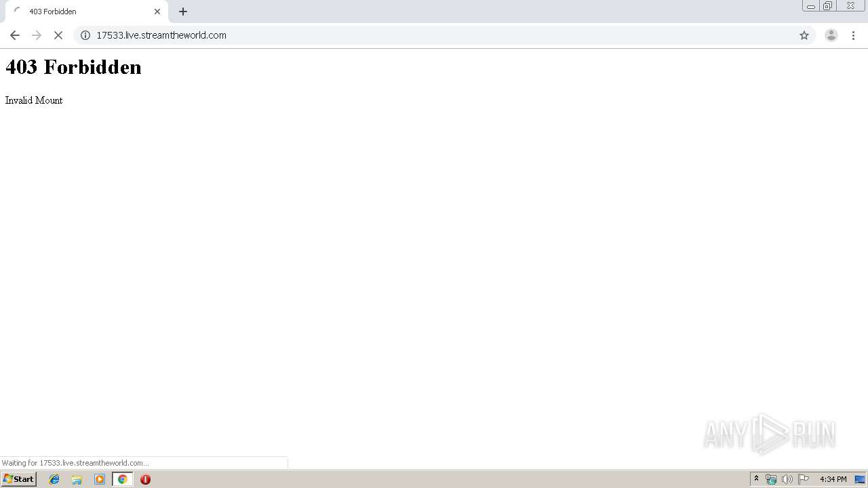868x488 pixels.
Task: Click the 403 Forbidden heading text
Action: [x=73, y=67]
